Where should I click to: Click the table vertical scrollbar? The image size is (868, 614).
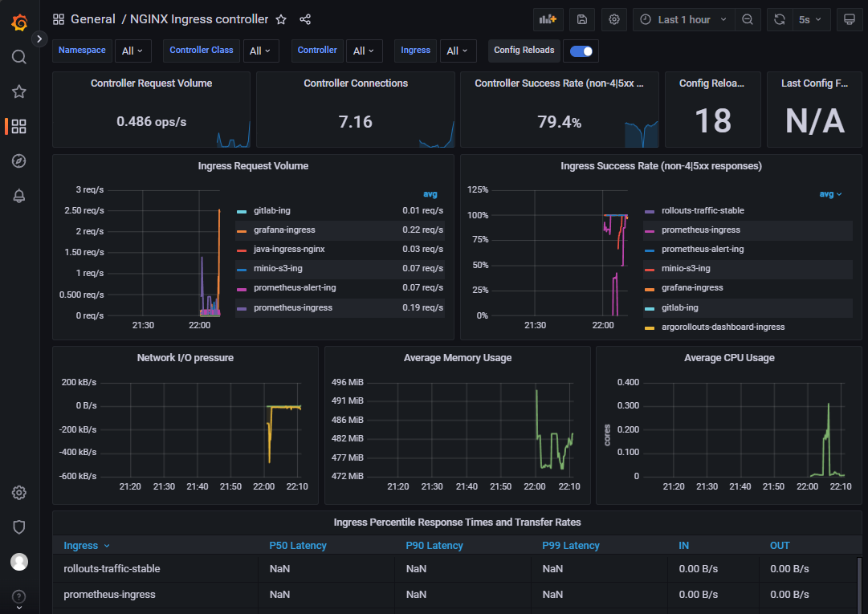859,584
